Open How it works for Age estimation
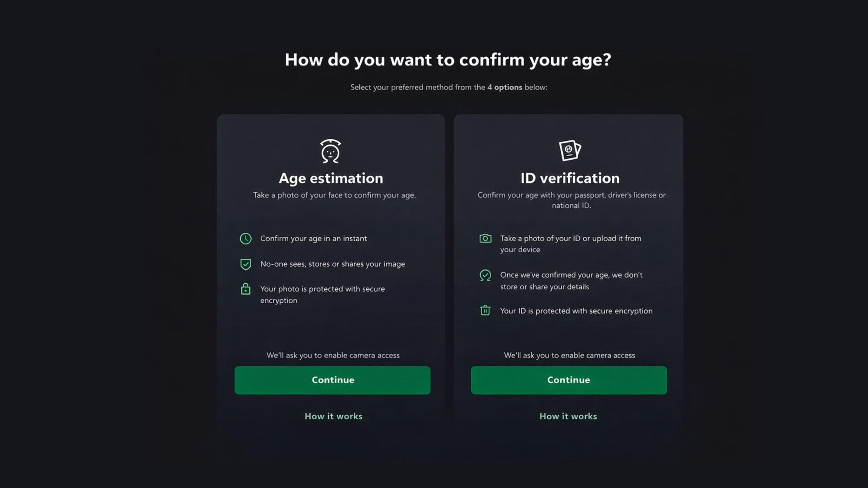868x488 pixels. (x=333, y=416)
